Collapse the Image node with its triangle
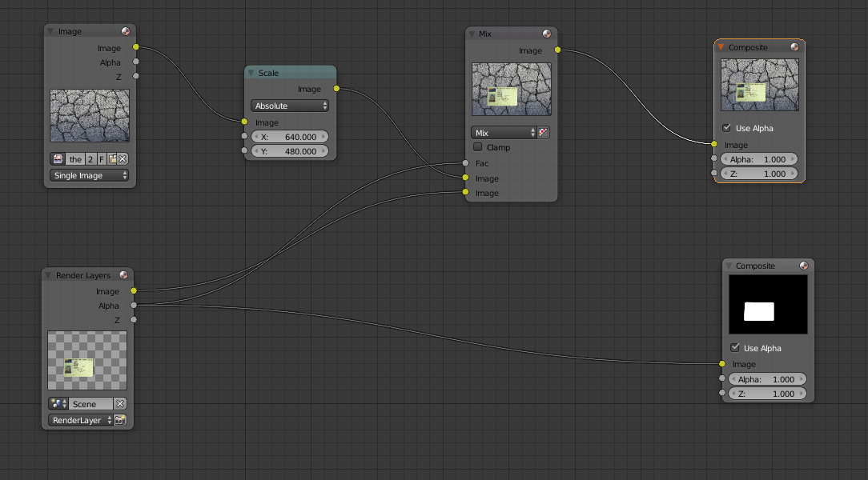Image resolution: width=868 pixels, height=480 pixels. point(50,31)
